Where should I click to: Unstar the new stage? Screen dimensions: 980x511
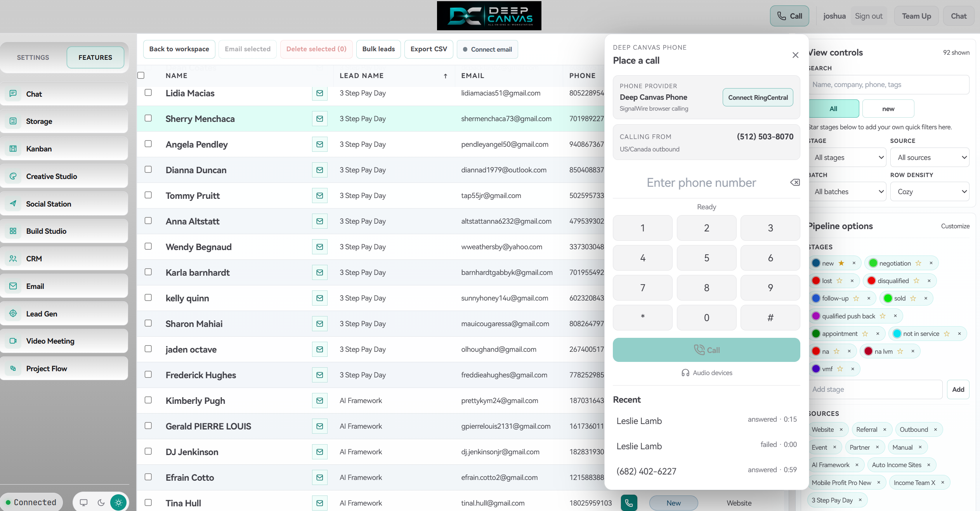[x=841, y=263]
